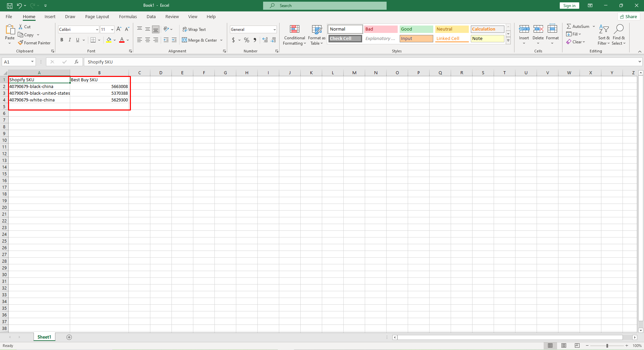Screen dimensions: 644x350
Task: Open the Fill Color dropdown arrow
Action: (114, 40)
